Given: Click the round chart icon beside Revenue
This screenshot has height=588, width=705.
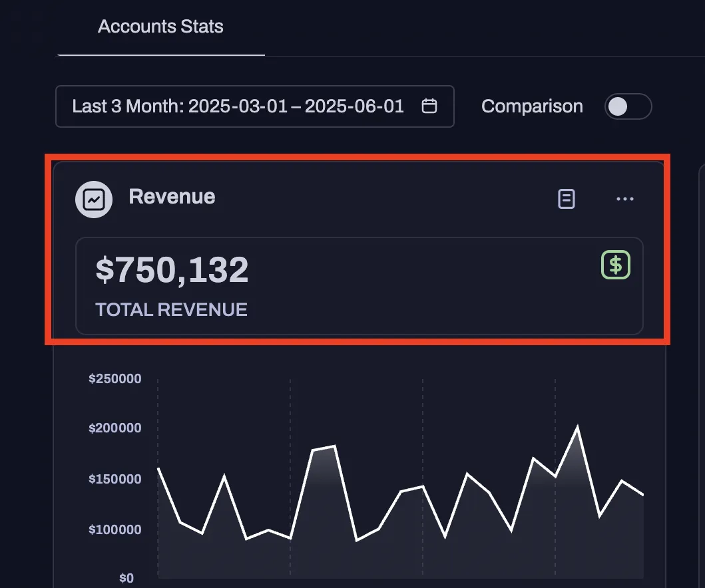Looking at the screenshot, I should [94, 199].
